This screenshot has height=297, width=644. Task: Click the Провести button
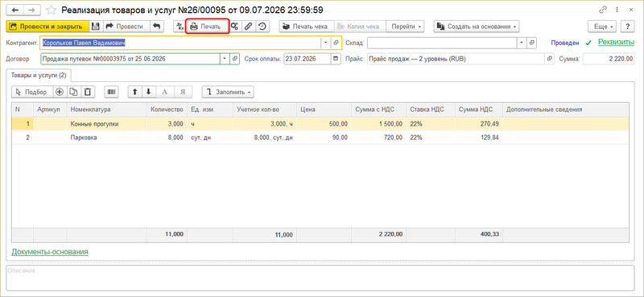click(x=126, y=27)
